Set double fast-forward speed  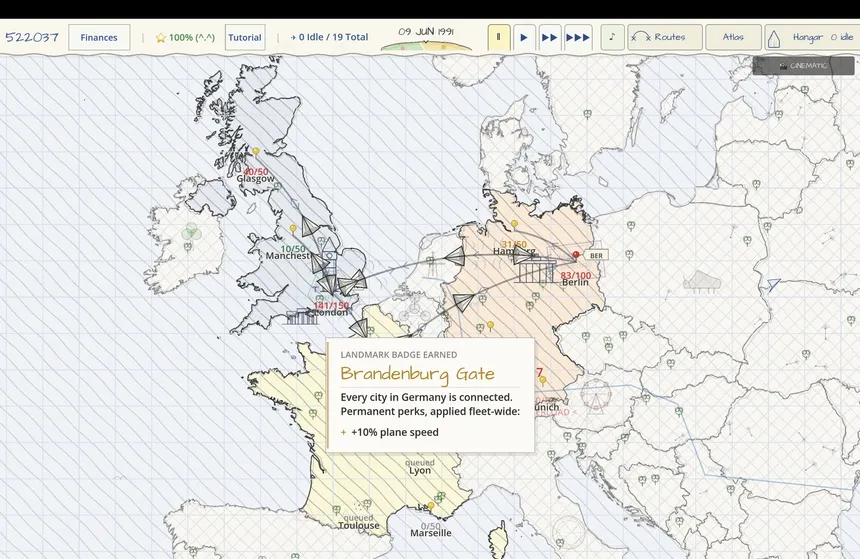(x=550, y=37)
